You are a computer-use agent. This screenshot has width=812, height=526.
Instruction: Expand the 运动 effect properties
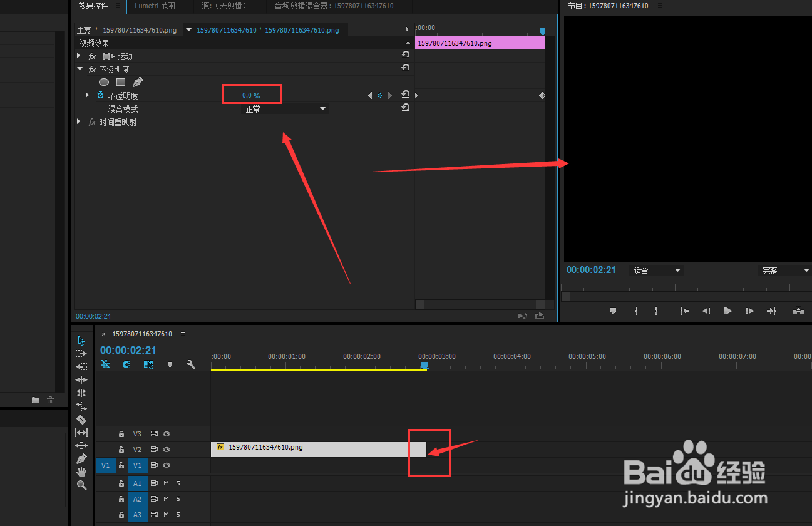point(79,56)
